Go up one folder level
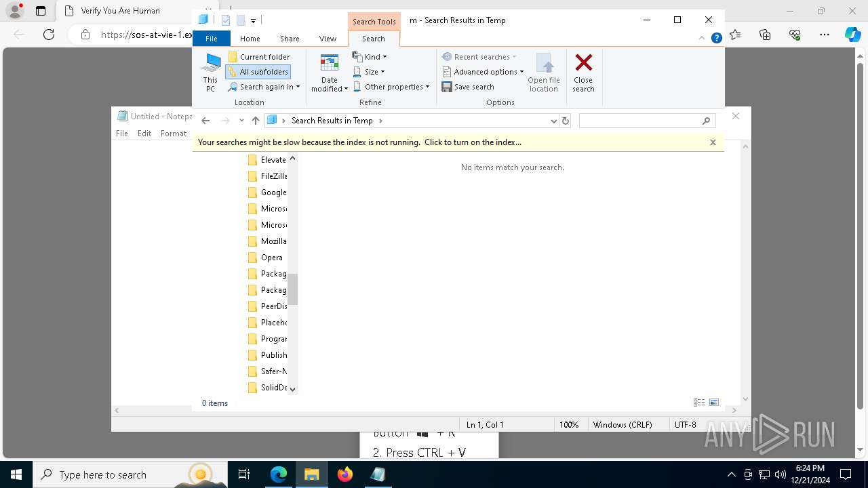This screenshot has height=488, width=868. pyautogui.click(x=255, y=121)
